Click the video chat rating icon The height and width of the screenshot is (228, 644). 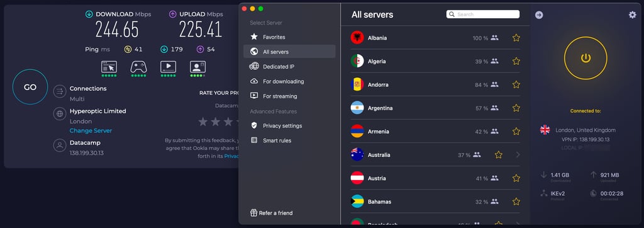197,67
